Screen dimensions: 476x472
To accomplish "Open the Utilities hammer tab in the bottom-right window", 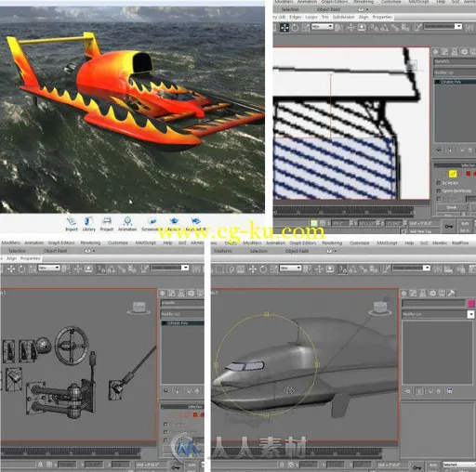I will (x=452, y=293).
